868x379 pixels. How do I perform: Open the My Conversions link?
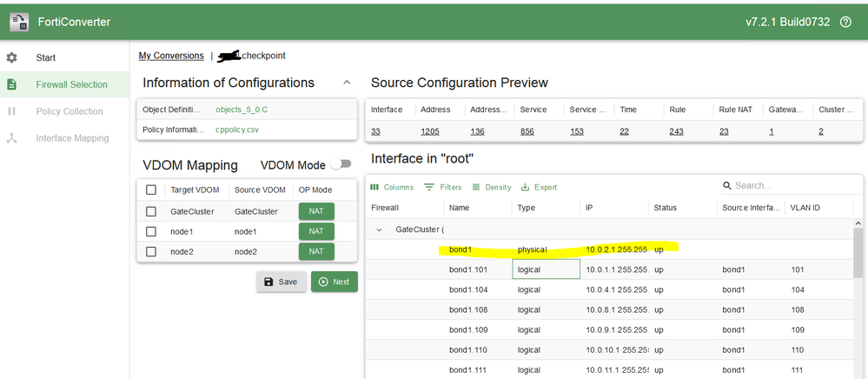click(171, 56)
